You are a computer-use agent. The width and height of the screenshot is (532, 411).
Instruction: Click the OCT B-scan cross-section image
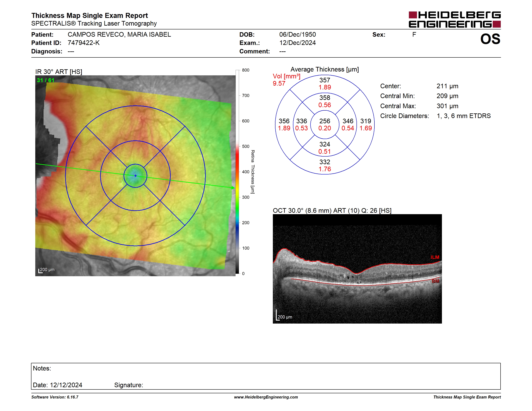[x=357, y=269]
